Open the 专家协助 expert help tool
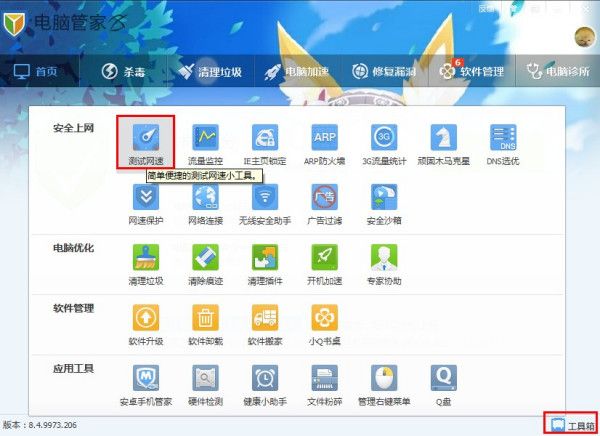 point(384,265)
